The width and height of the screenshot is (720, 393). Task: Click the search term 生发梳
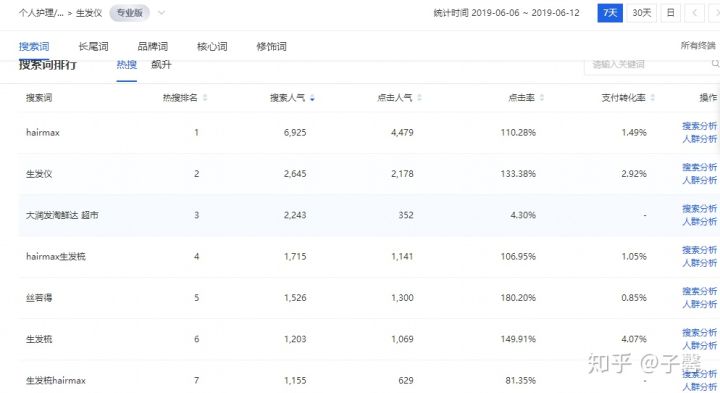click(x=39, y=339)
